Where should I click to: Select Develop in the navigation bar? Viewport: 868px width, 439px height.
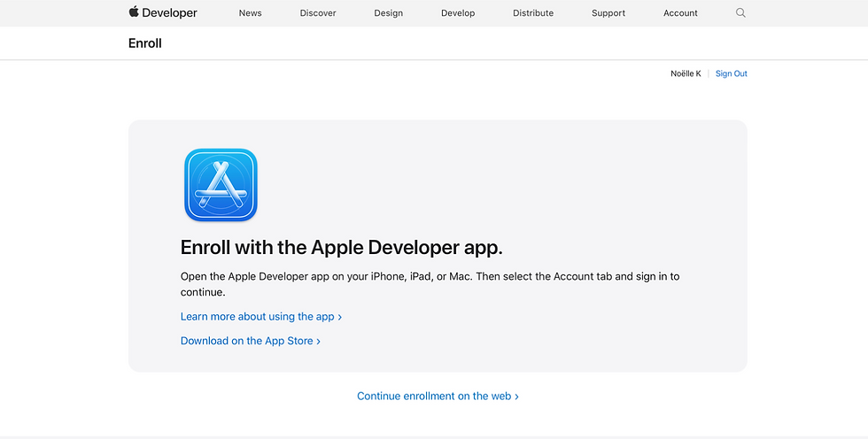[458, 12]
